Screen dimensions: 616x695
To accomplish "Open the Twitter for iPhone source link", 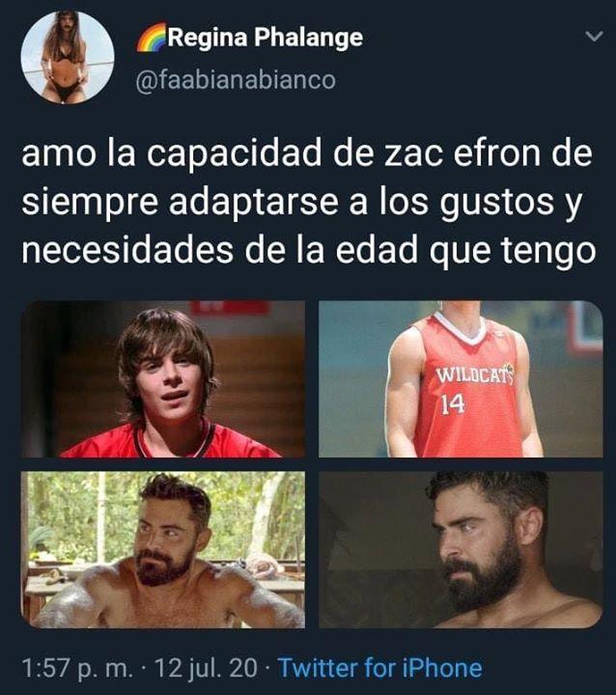I will pyautogui.click(x=380, y=668).
